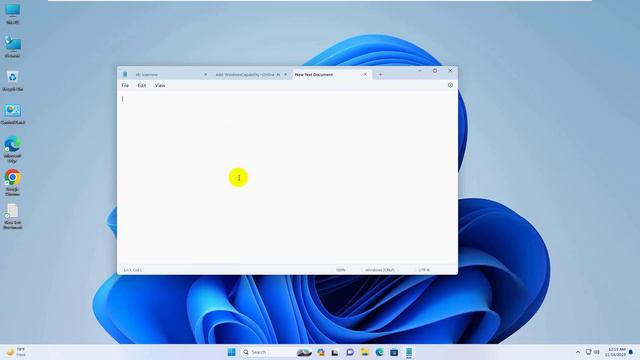
Task: Maximize the Notepad window
Action: [435, 71]
